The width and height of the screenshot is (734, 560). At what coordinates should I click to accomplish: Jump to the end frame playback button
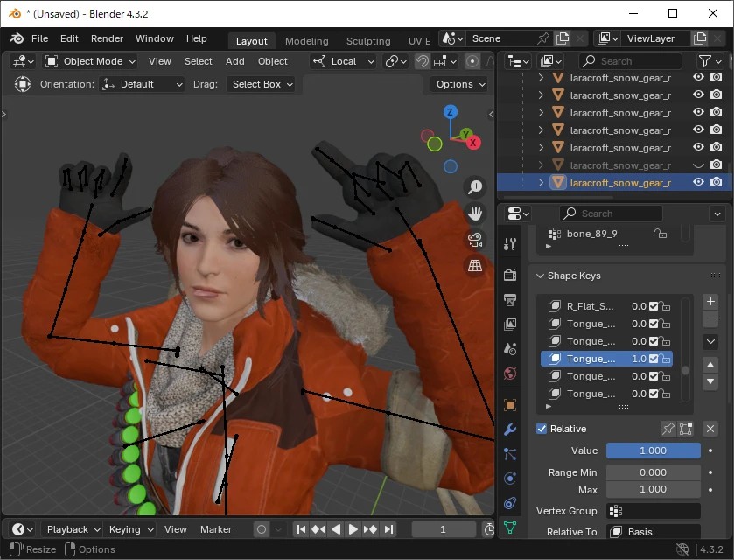(x=389, y=529)
